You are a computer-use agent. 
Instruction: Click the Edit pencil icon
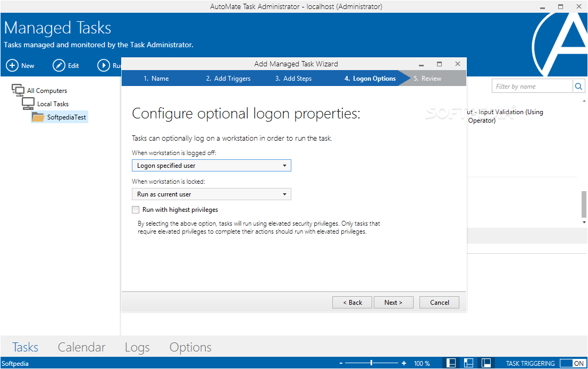58,65
